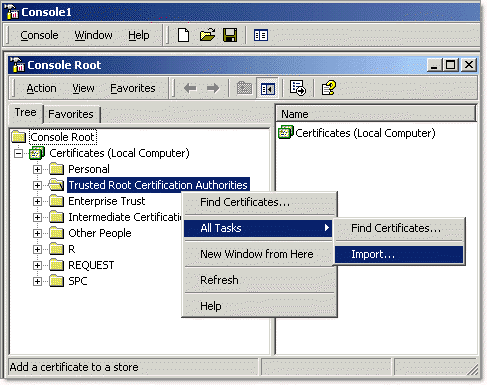Toggle the Show/Hide console tree icon

[268, 88]
